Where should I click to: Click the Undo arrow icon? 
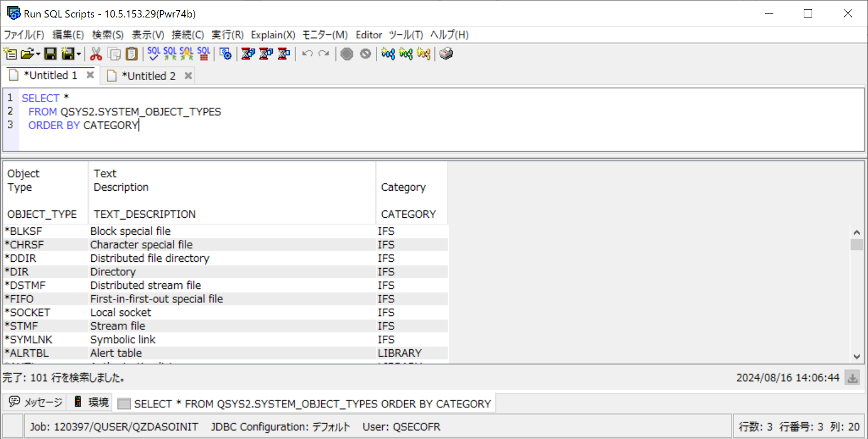point(307,54)
